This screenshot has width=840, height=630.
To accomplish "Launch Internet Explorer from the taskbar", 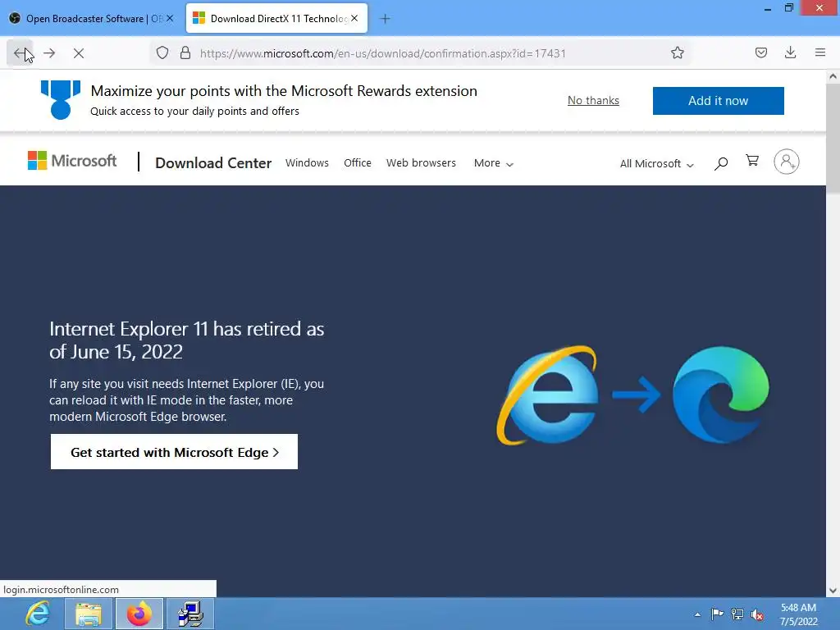I will point(38,614).
